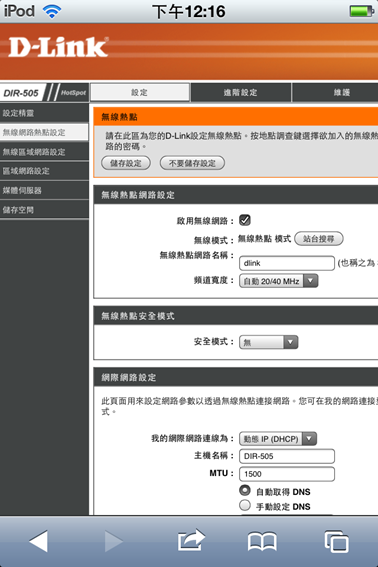
Task: Open 無線網路熱點設定 in the sidebar
Action: click(44, 132)
